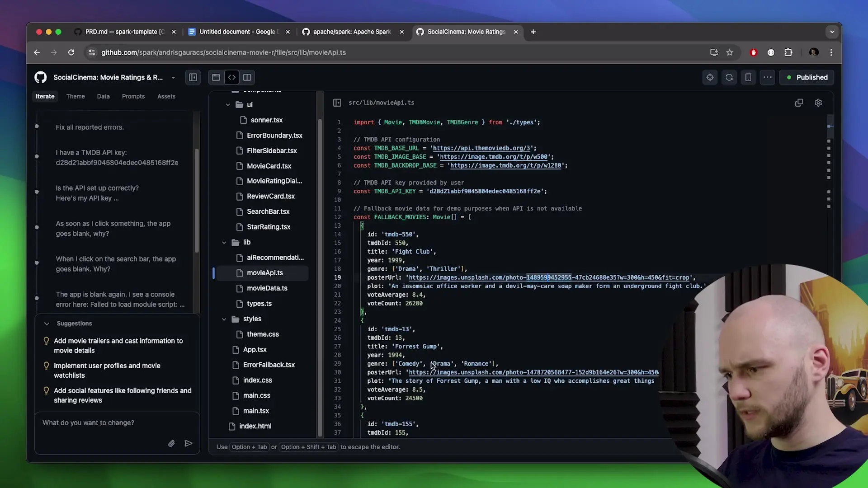Switch to PRD.md spark-template tab
Image resolution: width=868 pixels, height=488 pixels.
point(125,32)
